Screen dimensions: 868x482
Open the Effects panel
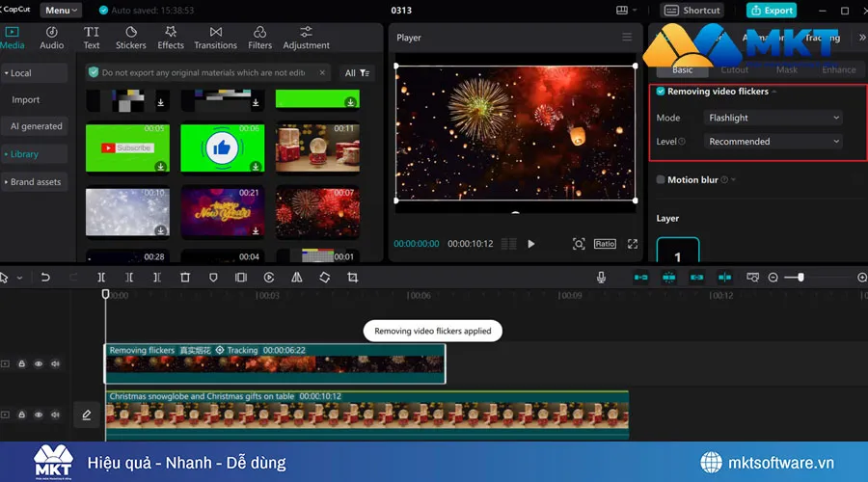click(x=171, y=38)
